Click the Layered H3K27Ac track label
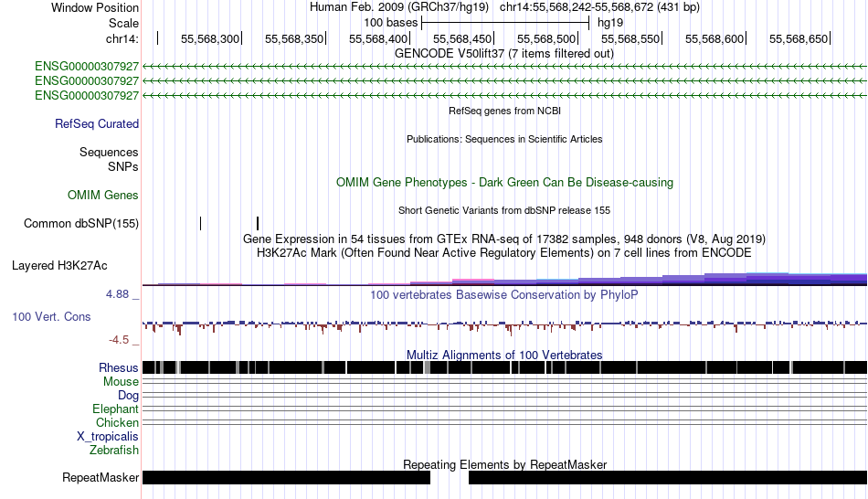This screenshot has width=868, height=499. 59,266
